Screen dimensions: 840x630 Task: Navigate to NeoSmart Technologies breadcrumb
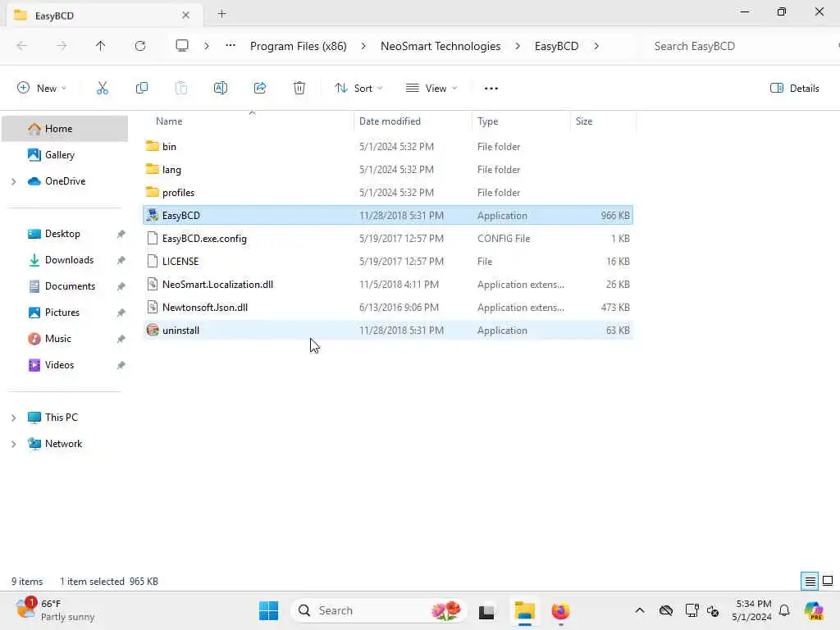point(441,46)
